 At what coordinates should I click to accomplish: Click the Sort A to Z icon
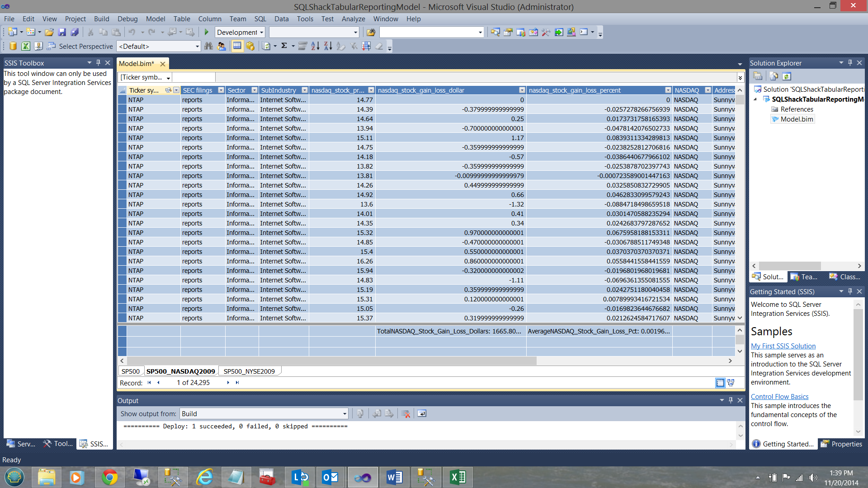click(315, 46)
